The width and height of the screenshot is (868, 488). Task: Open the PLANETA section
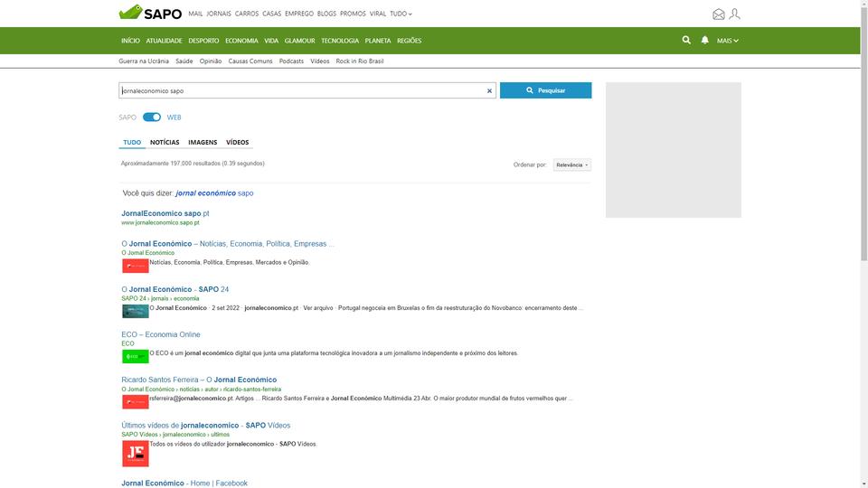[378, 41]
